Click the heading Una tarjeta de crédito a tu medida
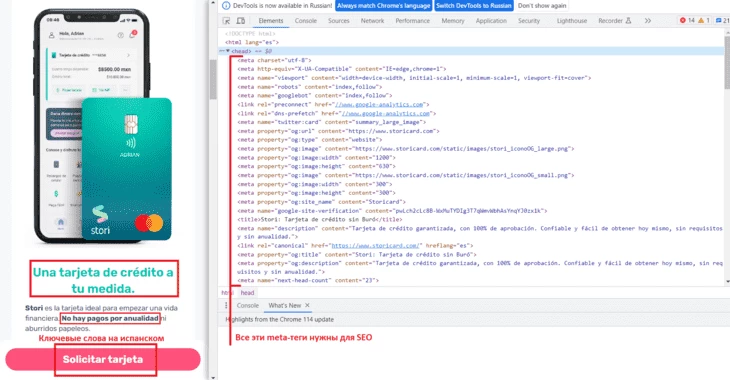Viewport: 730px width, 380px height. (103, 280)
